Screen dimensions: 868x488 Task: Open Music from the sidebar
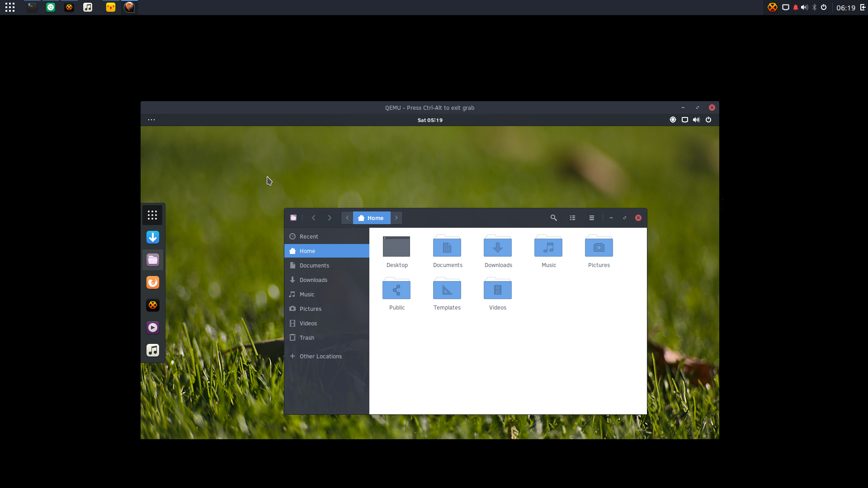tap(327, 295)
